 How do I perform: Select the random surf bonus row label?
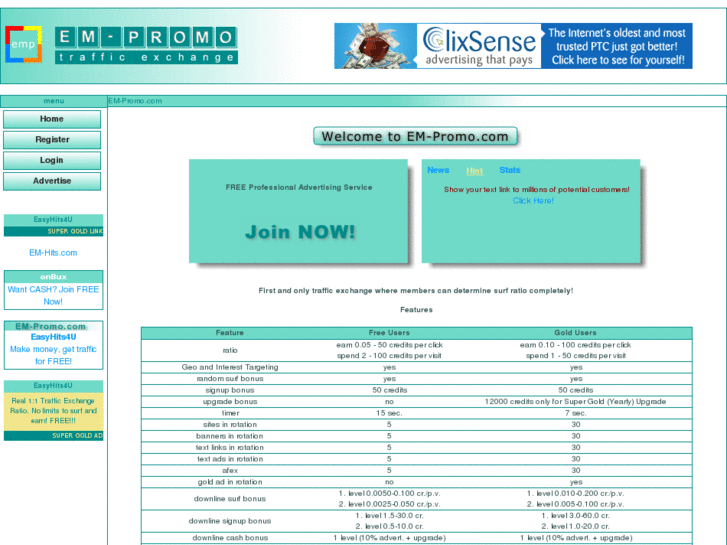[x=230, y=378]
